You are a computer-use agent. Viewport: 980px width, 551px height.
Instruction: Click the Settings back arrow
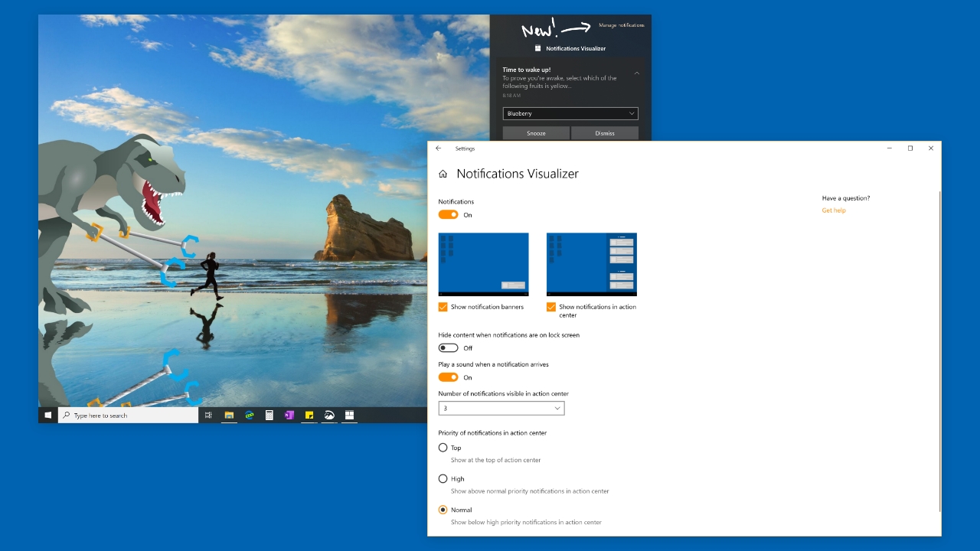(438, 148)
